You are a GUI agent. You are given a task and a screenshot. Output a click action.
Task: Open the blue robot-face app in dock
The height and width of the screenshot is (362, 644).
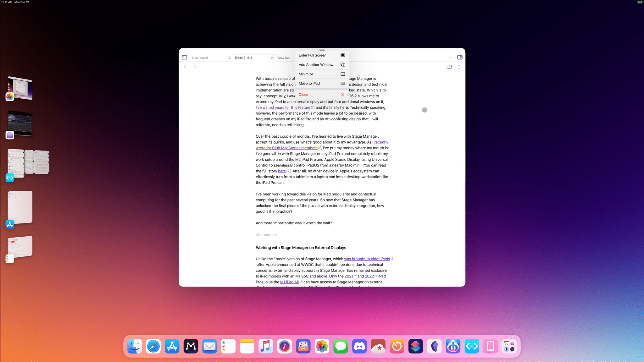(453, 346)
